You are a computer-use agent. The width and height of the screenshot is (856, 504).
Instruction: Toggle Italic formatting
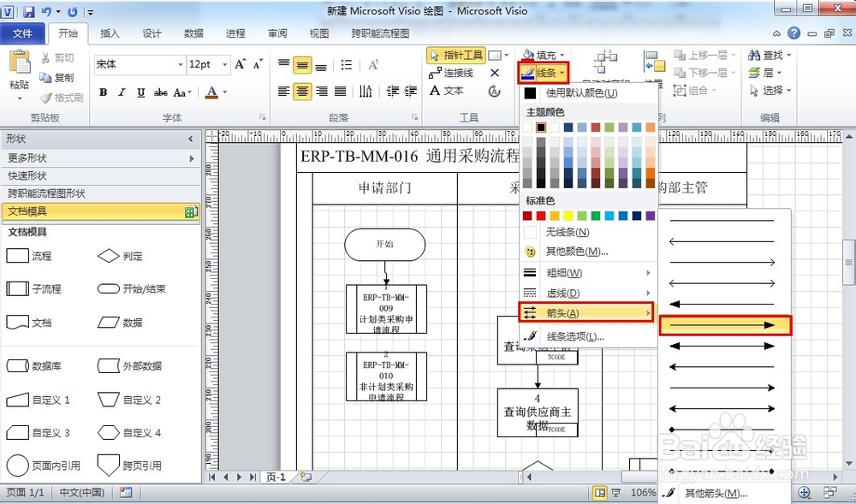(122, 92)
